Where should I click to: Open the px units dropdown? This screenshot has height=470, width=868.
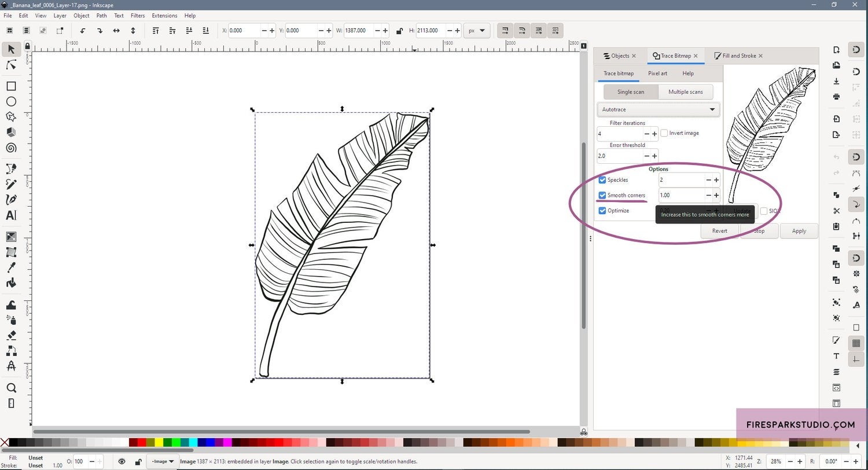477,30
